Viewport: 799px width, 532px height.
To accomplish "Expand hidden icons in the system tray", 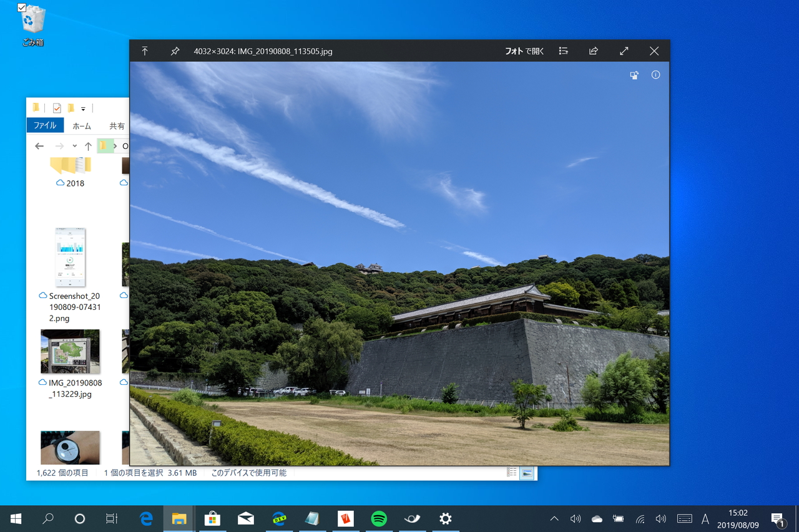I will 554,518.
